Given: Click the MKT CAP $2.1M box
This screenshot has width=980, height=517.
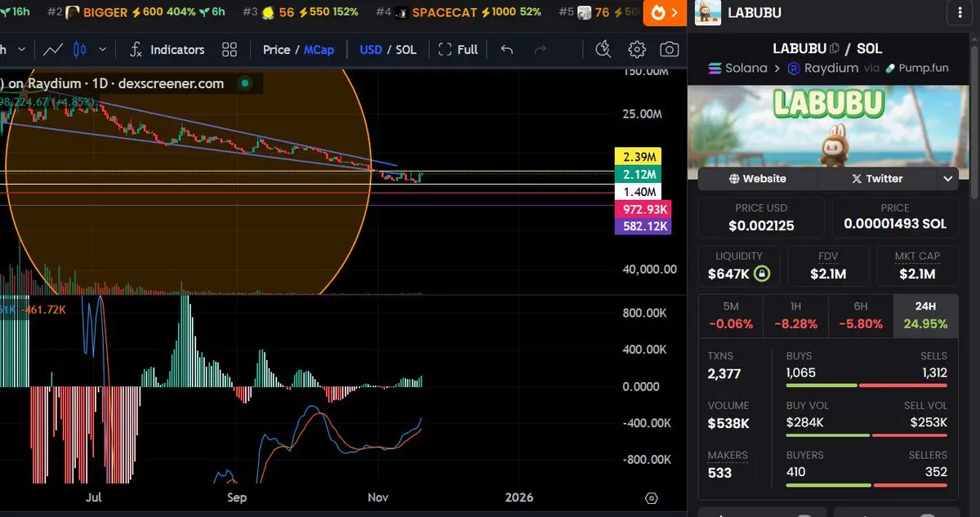Looking at the screenshot, I should click(917, 266).
